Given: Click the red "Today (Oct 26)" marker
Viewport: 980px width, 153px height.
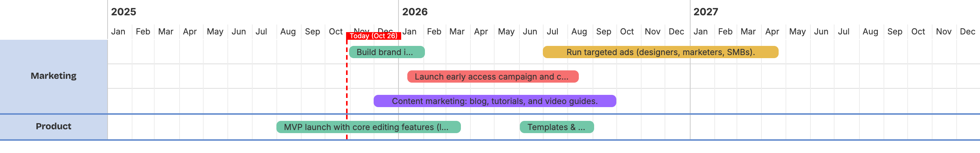Looking at the screenshot, I should click(x=373, y=36).
